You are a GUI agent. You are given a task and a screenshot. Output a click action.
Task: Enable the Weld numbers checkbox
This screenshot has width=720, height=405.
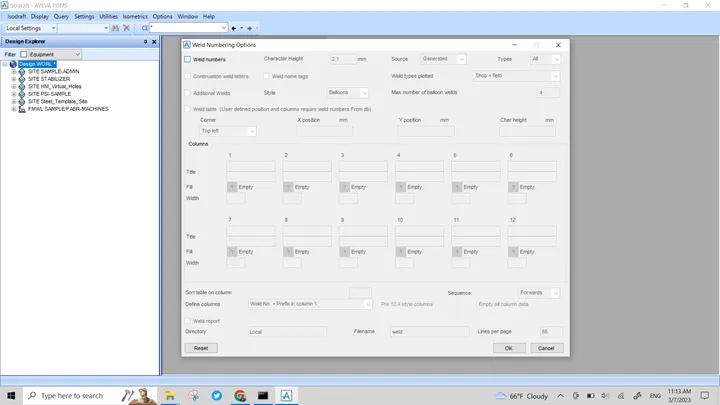pyautogui.click(x=187, y=59)
